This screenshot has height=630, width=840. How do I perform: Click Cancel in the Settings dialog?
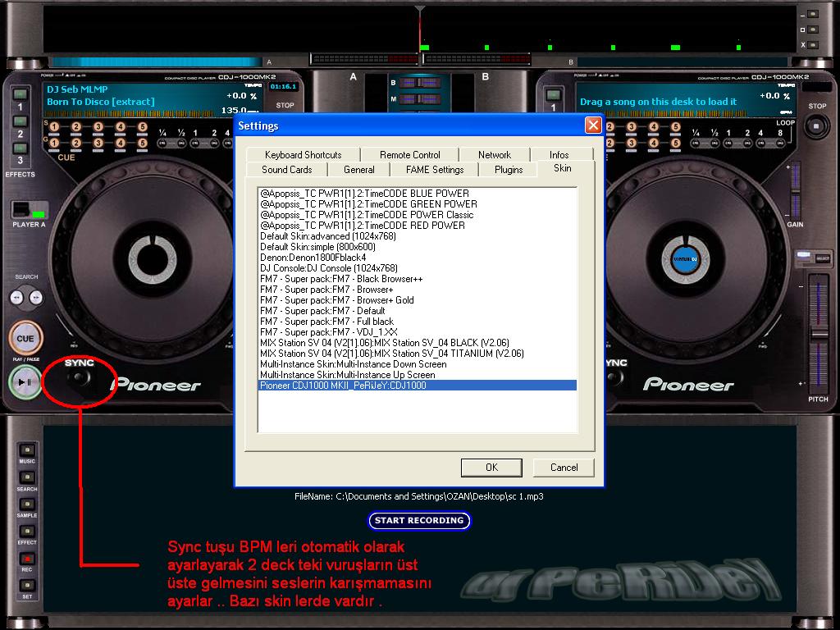click(x=564, y=467)
